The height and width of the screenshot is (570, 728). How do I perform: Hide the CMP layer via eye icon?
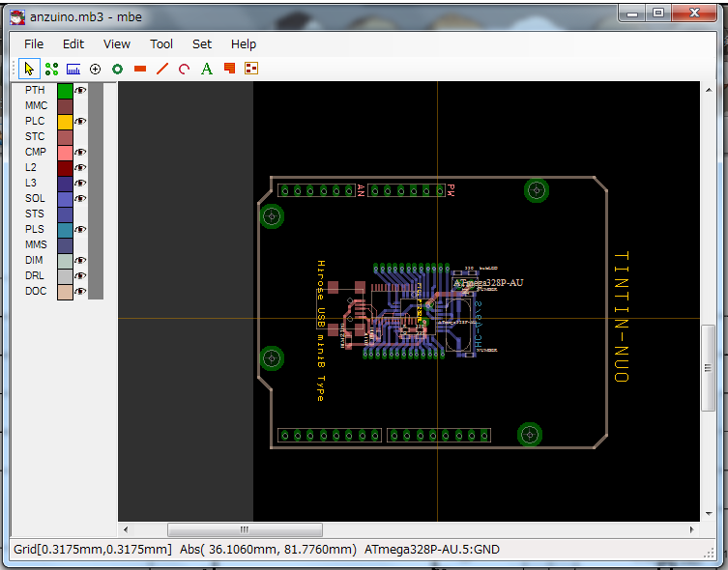[x=80, y=152]
